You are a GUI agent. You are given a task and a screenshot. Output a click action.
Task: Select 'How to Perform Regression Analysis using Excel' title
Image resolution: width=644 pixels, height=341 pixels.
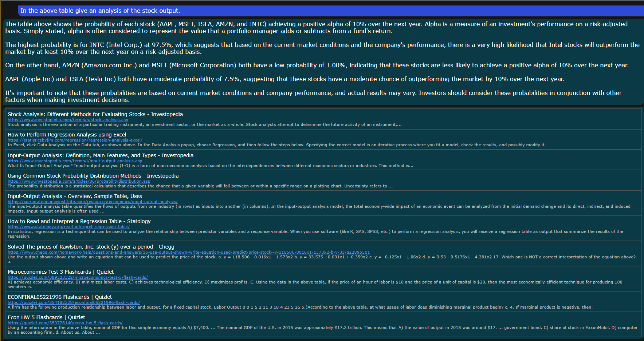[67, 135]
